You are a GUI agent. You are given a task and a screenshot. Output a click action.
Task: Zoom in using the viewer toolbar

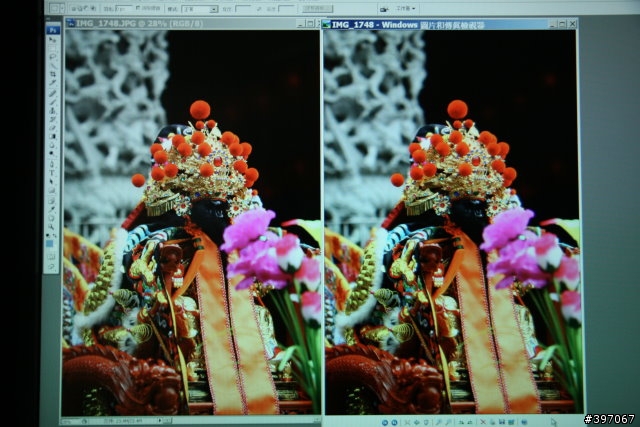tap(438, 422)
